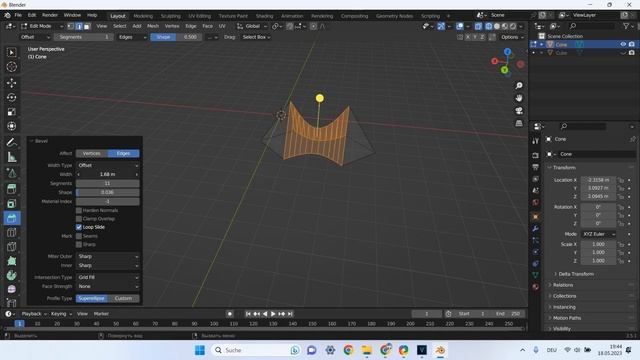Switch orthographic/perspective grid icon
Screen dimensions: 640x360
[519, 123]
